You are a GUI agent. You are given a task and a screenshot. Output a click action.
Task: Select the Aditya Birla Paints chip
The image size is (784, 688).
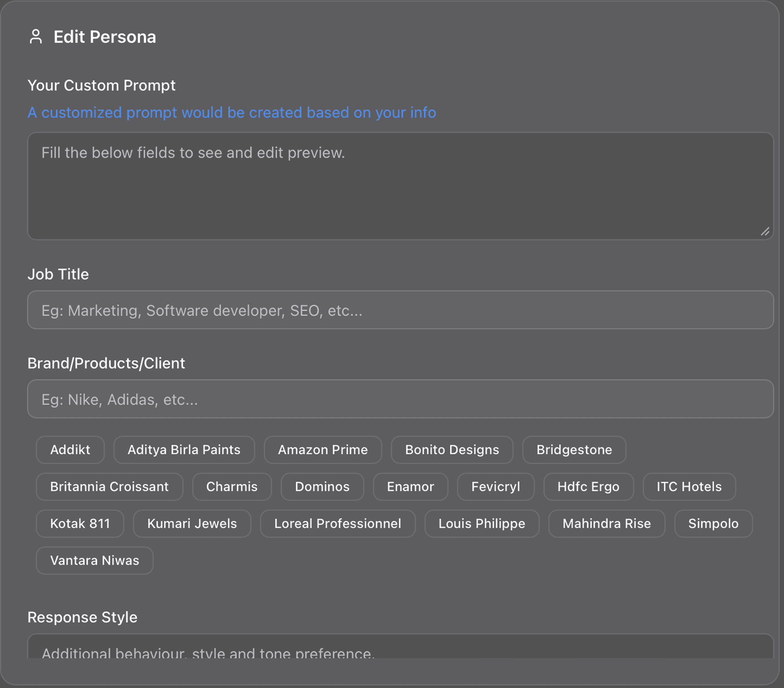click(184, 449)
